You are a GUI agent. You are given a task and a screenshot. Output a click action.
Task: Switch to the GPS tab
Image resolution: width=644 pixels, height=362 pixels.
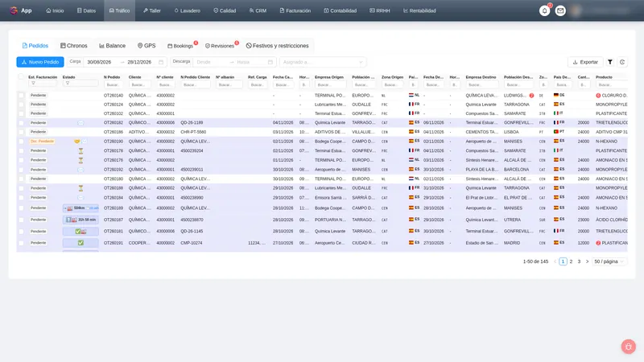[147, 46]
